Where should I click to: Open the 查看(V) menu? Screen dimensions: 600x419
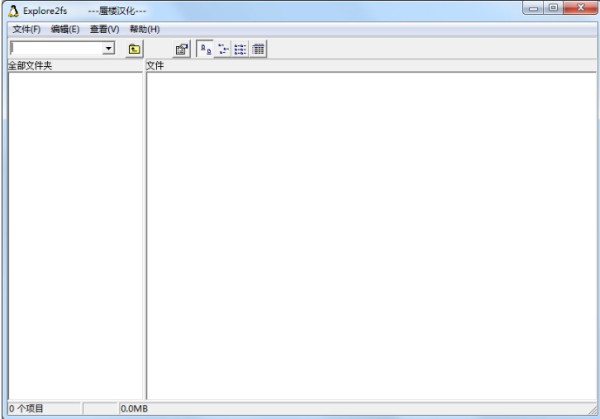point(104,29)
